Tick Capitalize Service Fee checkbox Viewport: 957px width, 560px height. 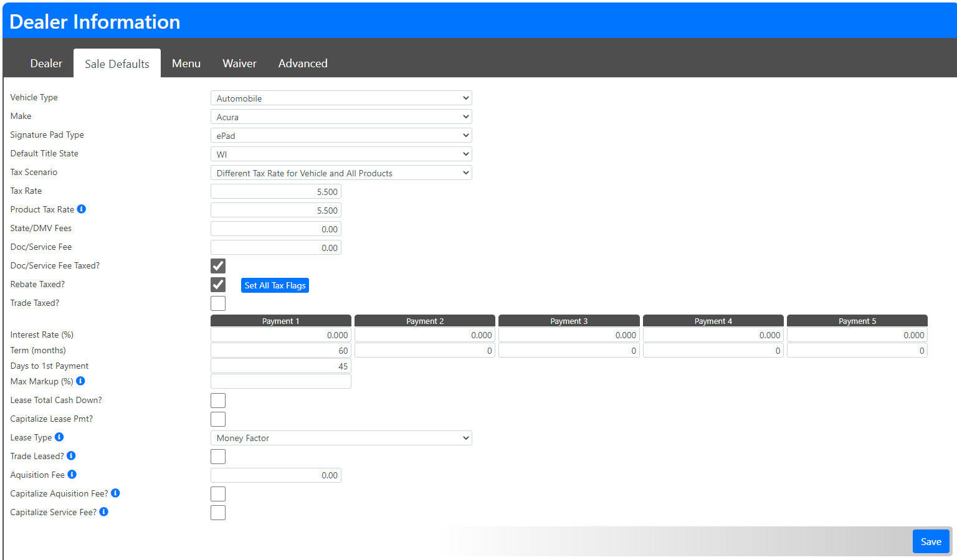click(218, 513)
